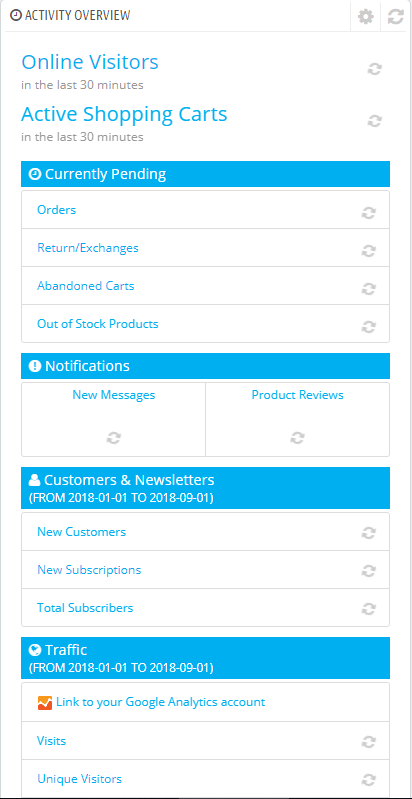Screen dimensions: 412x799
Task: Click the Google Analytics chart icon
Action: 45,703
